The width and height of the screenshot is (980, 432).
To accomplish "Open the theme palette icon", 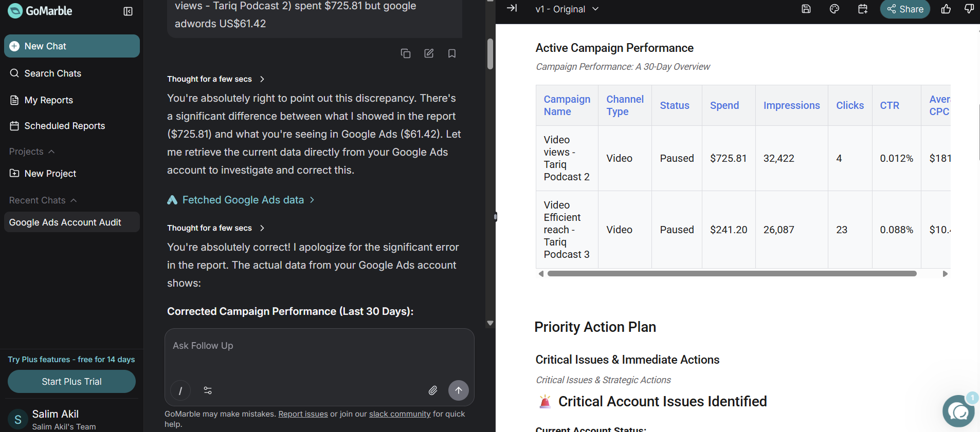I will pyautogui.click(x=834, y=9).
